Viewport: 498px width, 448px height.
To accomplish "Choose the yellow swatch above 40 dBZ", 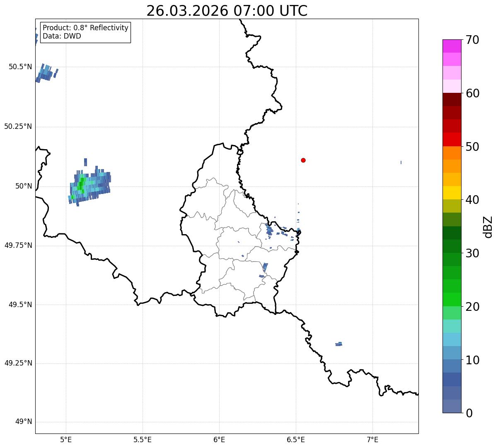I will tap(452, 193).
